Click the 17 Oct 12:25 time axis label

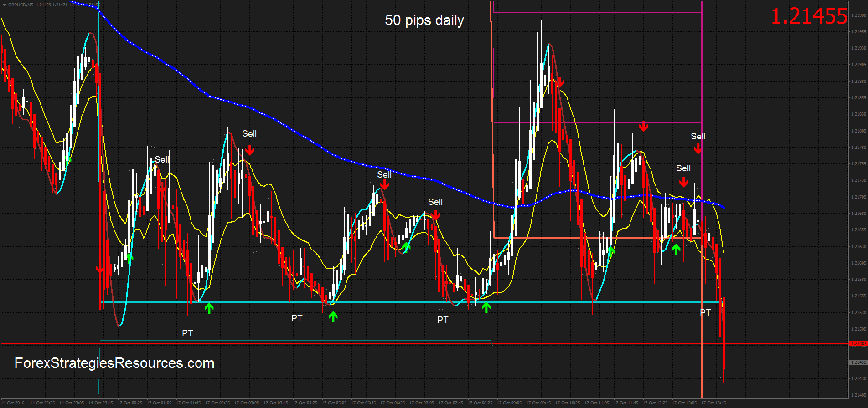pos(655,403)
